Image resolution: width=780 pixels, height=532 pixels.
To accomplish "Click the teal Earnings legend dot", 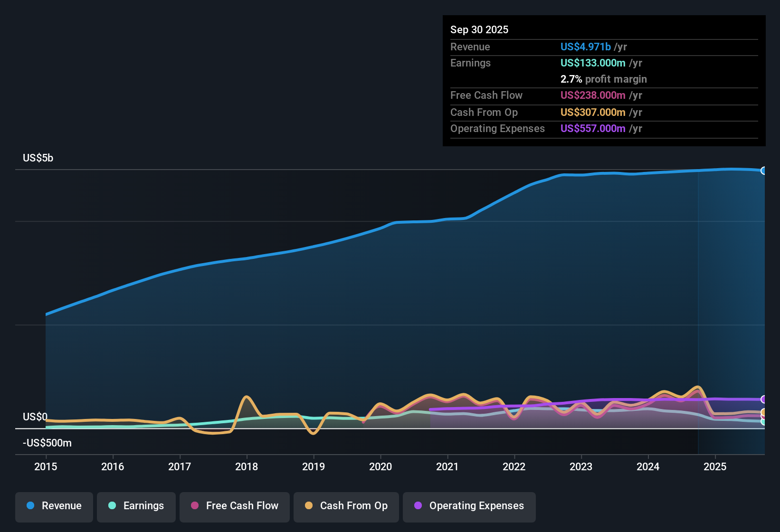I will click(112, 506).
